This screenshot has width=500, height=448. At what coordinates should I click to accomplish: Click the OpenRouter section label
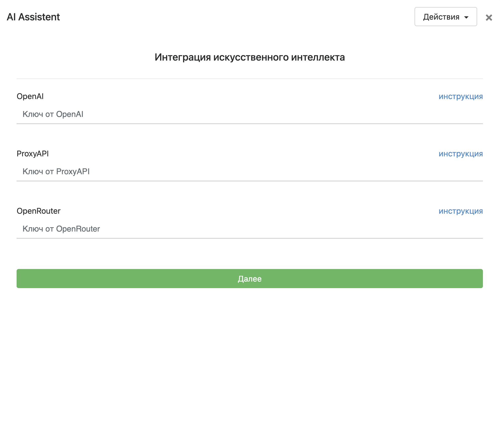pyautogui.click(x=38, y=211)
